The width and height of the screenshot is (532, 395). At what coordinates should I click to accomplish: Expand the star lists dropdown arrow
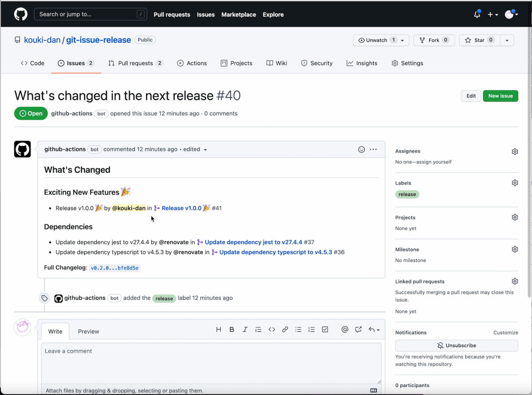pos(507,40)
